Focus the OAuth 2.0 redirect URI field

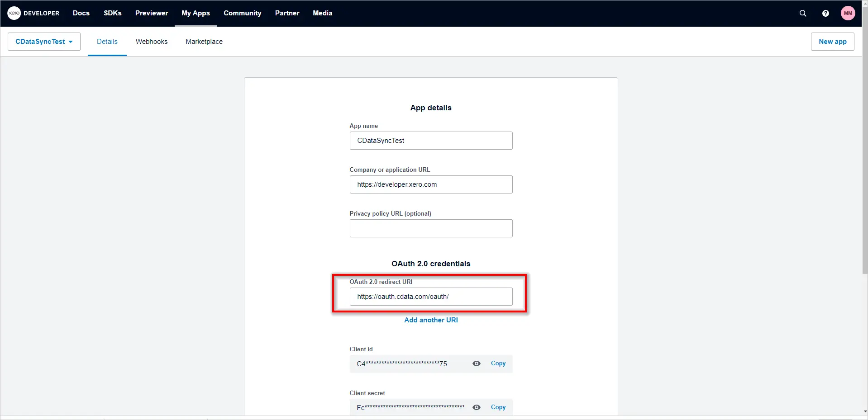pyautogui.click(x=431, y=297)
